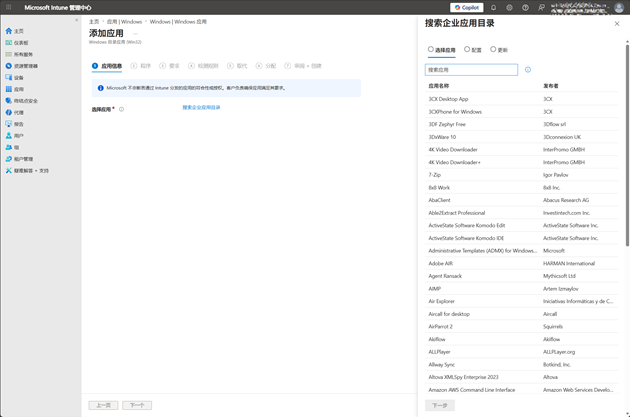Open the Search Enterprise App Catalog link
Image resolution: width=630 pixels, height=417 pixels.
click(201, 107)
